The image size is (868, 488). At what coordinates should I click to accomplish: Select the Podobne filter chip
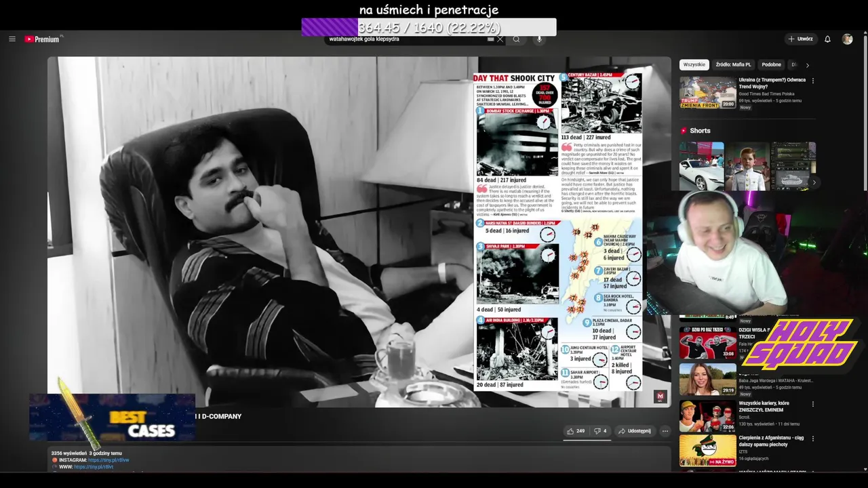[771, 64]
